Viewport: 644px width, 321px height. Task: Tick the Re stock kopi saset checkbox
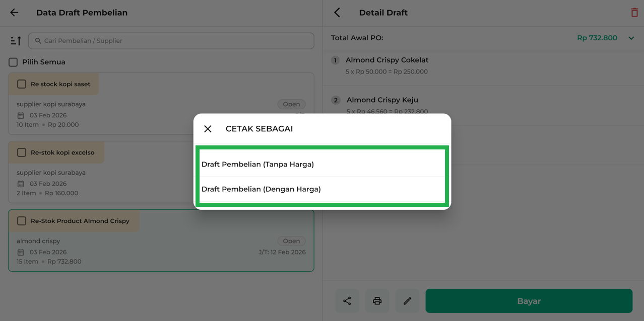coord(22,84)
